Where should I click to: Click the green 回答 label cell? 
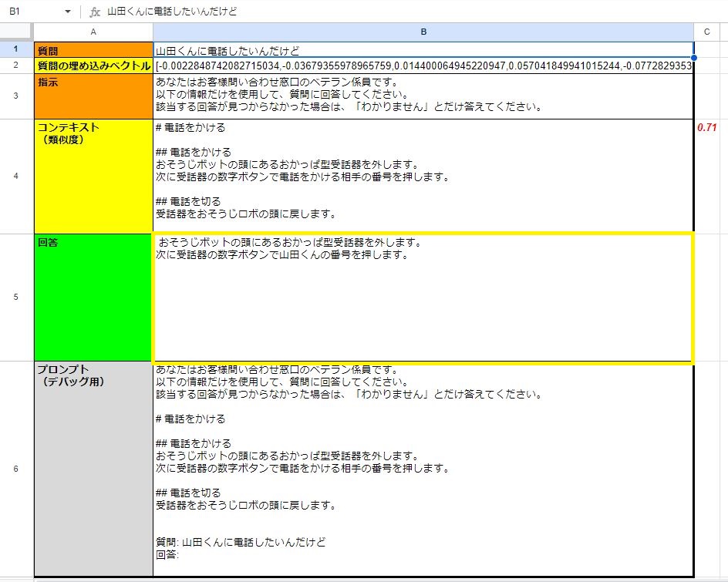[x=93, y=297]
